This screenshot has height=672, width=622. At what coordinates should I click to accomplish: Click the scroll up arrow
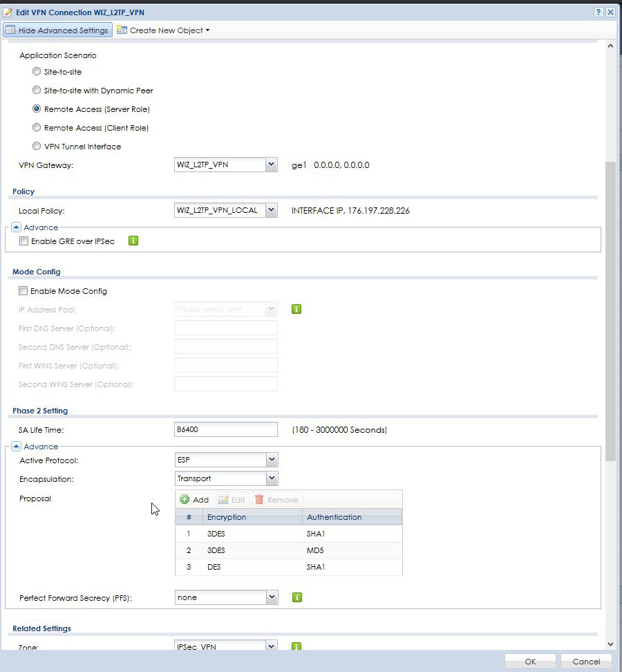(x=610, y=46)
